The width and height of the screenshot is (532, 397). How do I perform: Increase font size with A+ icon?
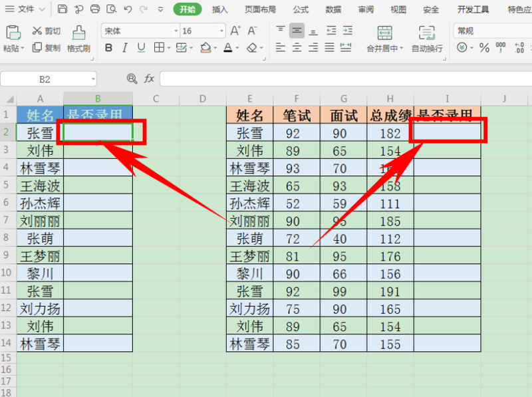point(235,31)
